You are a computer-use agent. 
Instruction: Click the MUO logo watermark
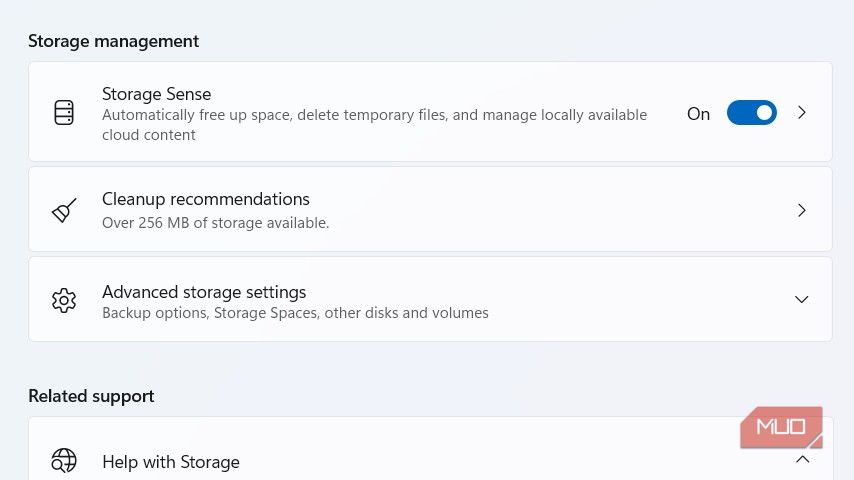(781, 427)
